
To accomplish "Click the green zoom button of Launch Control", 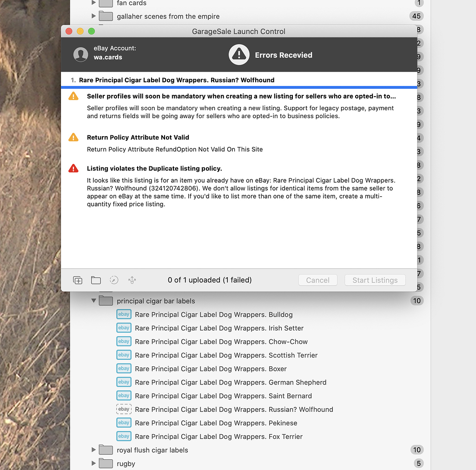I will pyautogui.click(x=92, y=31).
